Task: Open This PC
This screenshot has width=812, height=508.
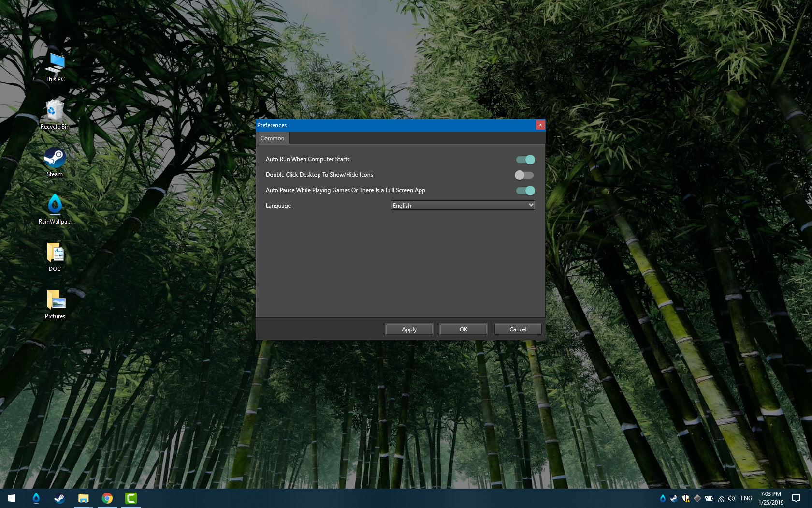Action: point(55,63)
